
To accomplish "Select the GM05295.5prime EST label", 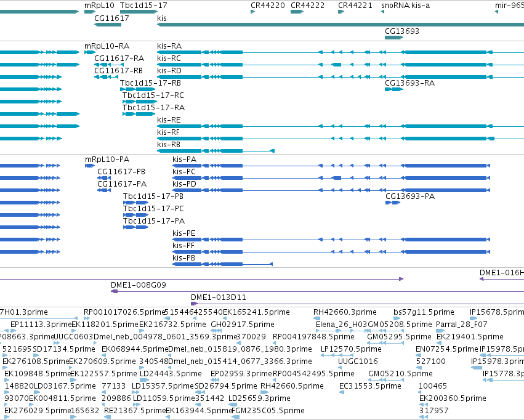I will click(400, 337).
